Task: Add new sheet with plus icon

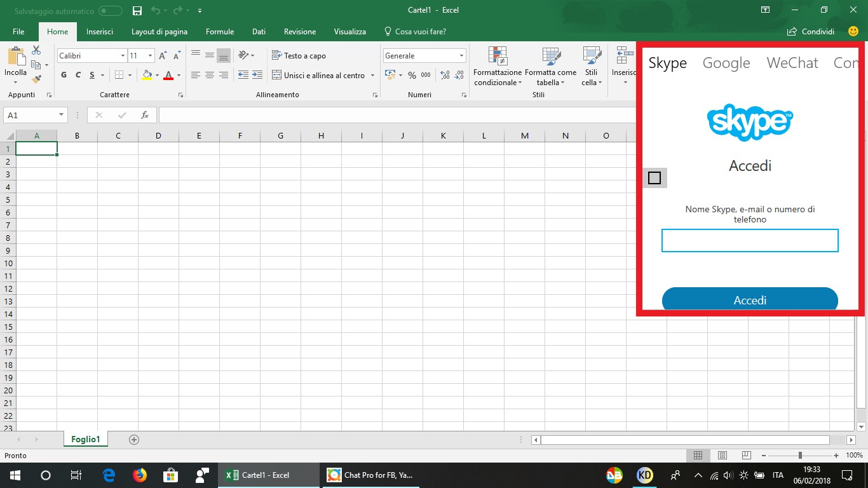Action: coord(134,439)
